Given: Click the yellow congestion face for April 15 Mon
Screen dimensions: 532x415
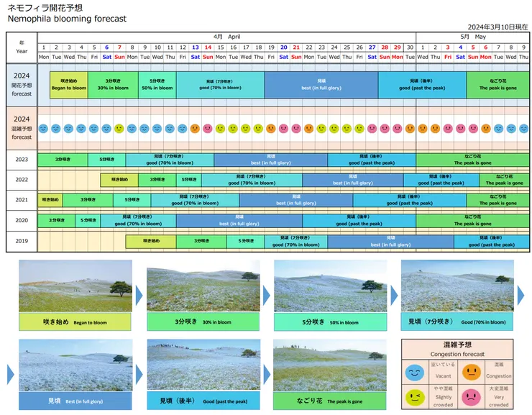Looking at the screenshot, I should click(x=220, y=129).
